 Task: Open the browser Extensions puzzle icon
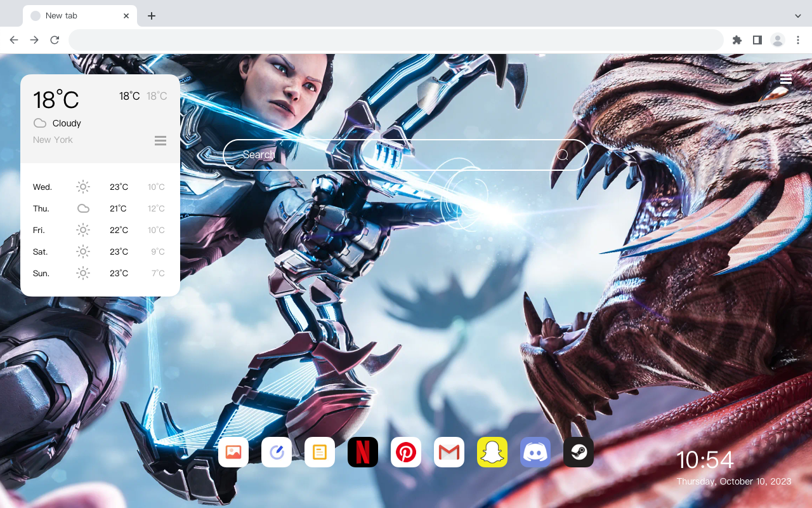[x=737, y=40]
